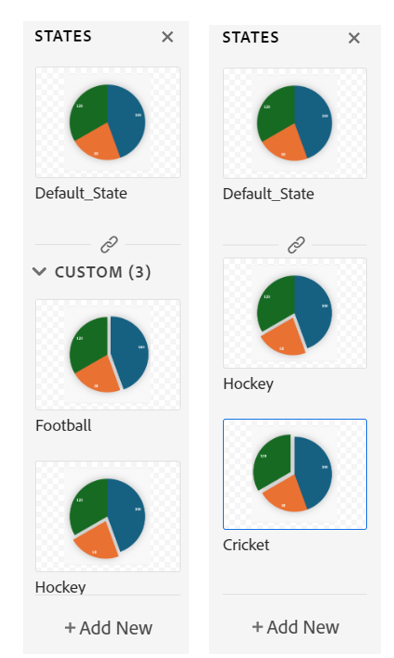Select Hockey state thumbnail in left panel
The width and height of the screenshot is (394, 658).
coord(108,516)
